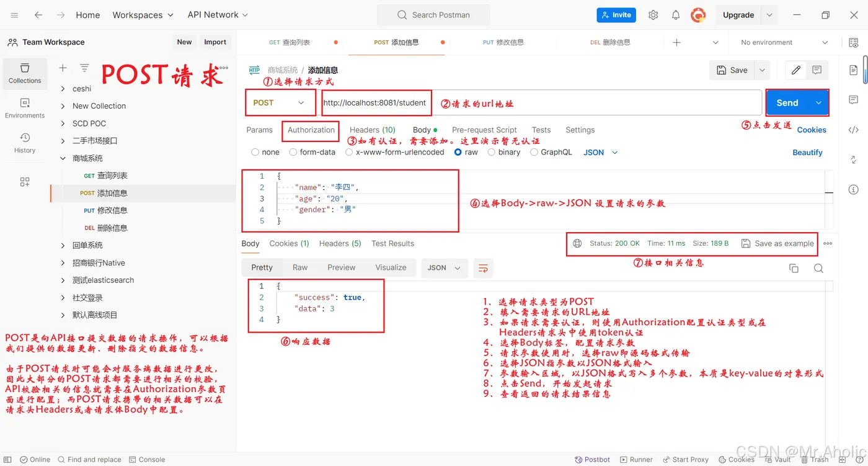Add a new request tab
The height and width of the screenshot is (466, 868).
pyautogui.click(x=676, y=42)
